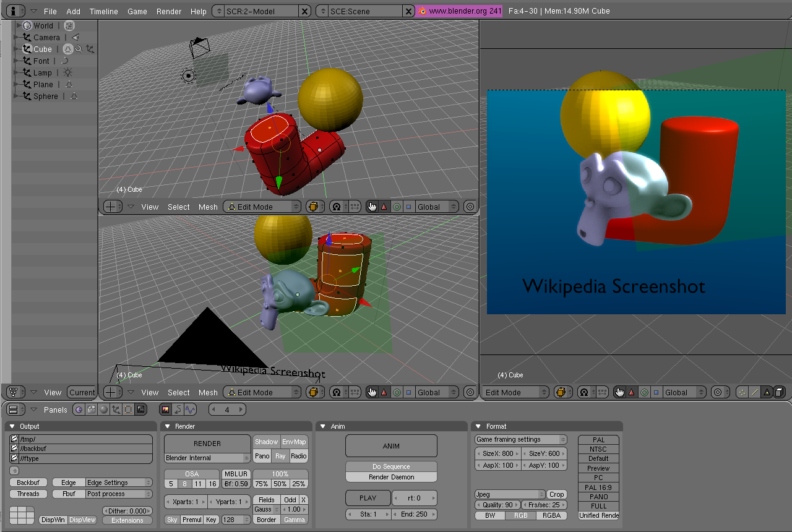Click the mesh icon next to Cube in the outliner
792x532 pixels.
(67, 49)
